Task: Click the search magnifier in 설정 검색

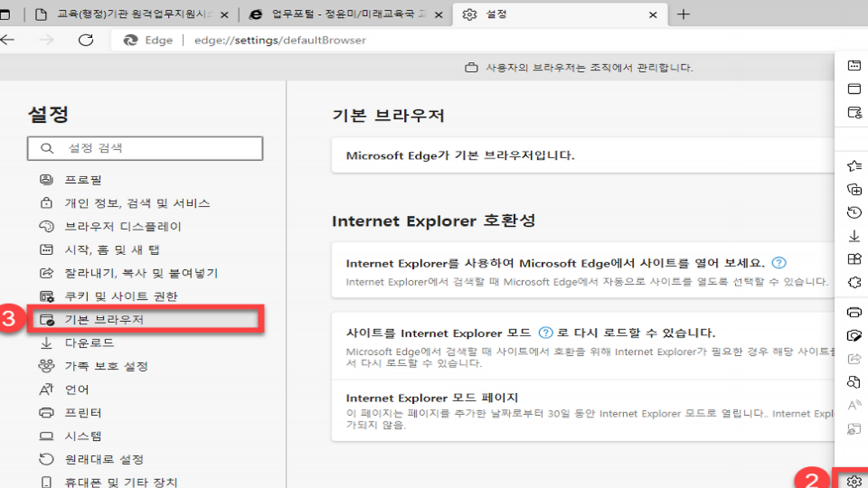Action: [x=47, y=148]
